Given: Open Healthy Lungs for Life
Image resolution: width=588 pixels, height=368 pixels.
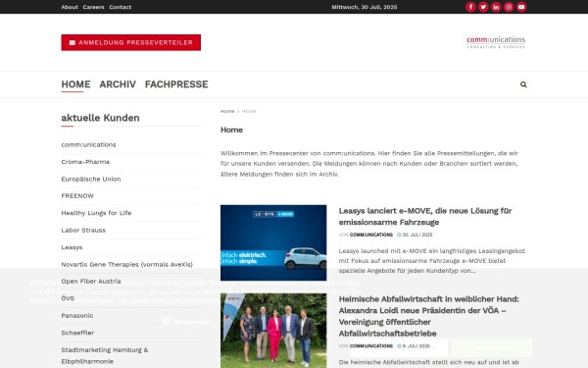Looking at the screenshot, I should pos(96,213).
